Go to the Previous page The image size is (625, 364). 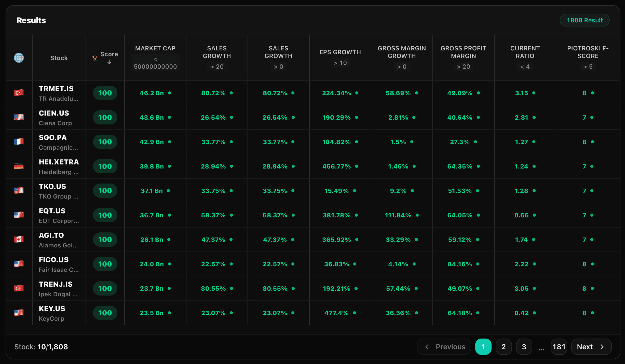coord(444,347)
